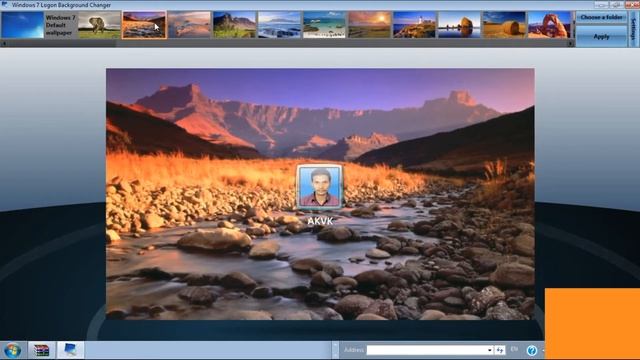
Task: Click the taskbar Address input field
Action: [427, 350]
